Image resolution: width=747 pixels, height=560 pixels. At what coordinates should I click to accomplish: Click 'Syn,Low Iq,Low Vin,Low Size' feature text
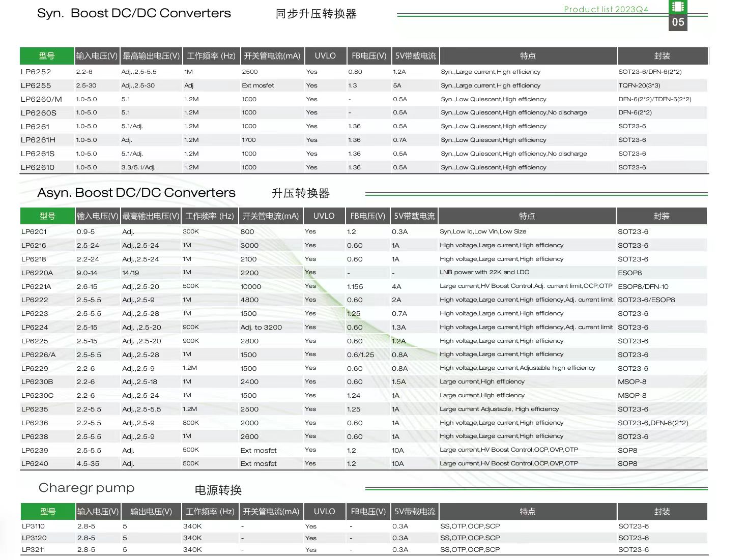click(x=483, y=231)
